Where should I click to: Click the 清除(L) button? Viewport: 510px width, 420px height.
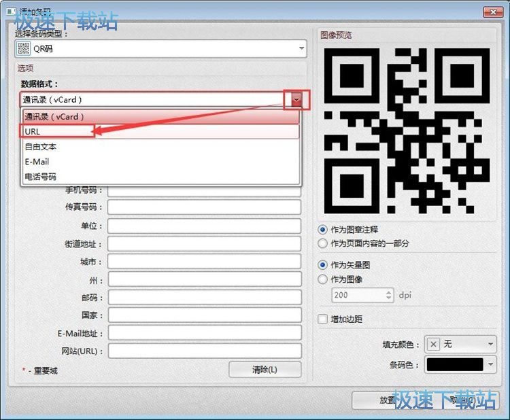click(265, 370)
